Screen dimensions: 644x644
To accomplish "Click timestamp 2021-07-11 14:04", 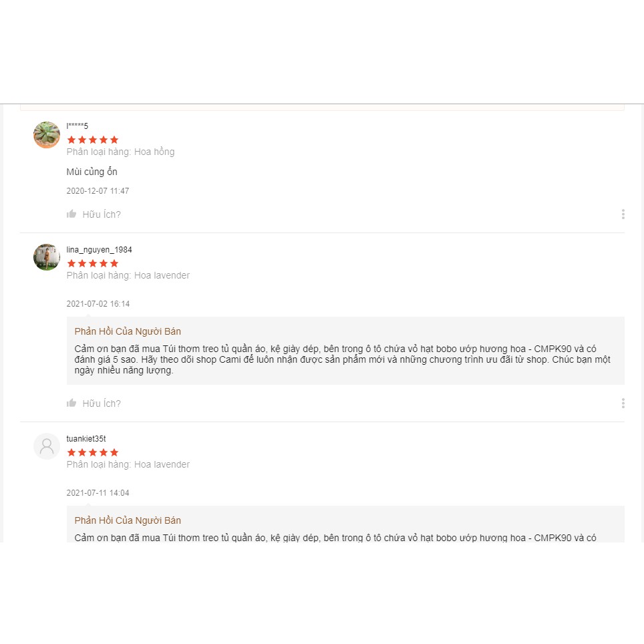I will pyautogui.click(x=98, y=493).
